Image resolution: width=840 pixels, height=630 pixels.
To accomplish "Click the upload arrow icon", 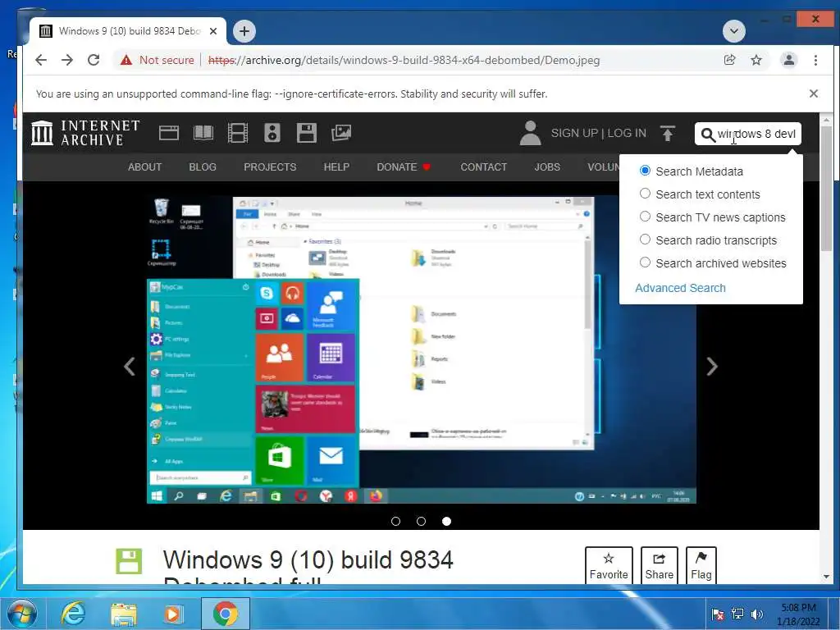I will [668, 134].
